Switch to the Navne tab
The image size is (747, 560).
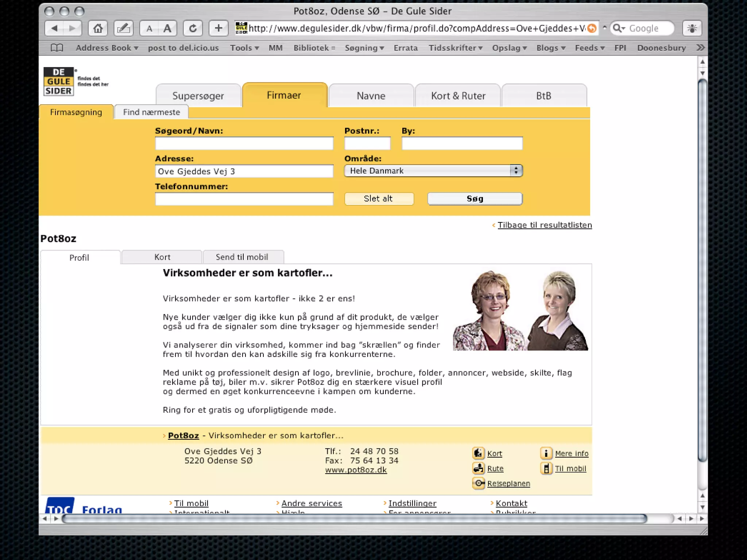point(371,96)
